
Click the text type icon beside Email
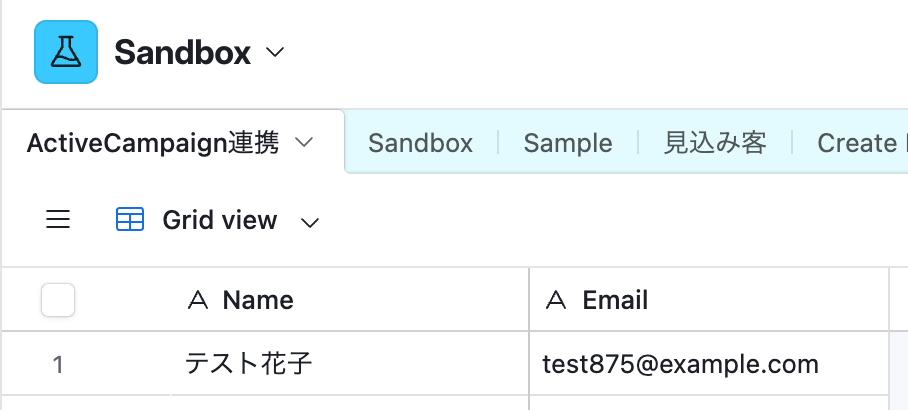[557, 300]
